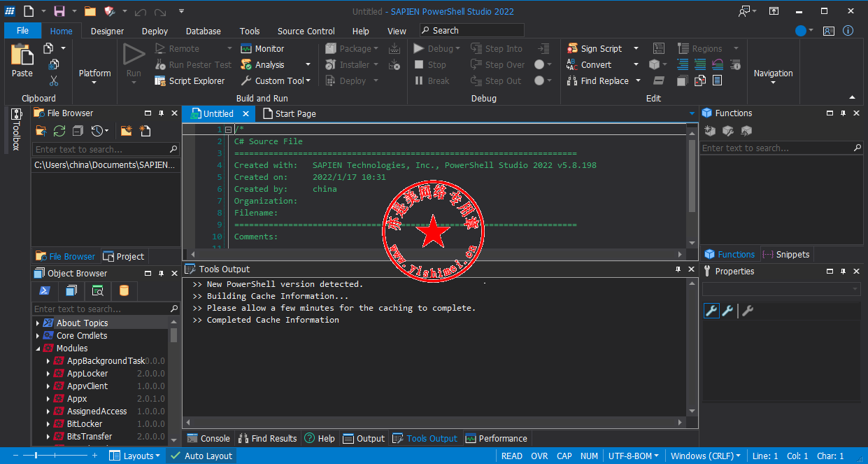
Task: Switch to the Snippets tab
Action: tap(786, 255)
